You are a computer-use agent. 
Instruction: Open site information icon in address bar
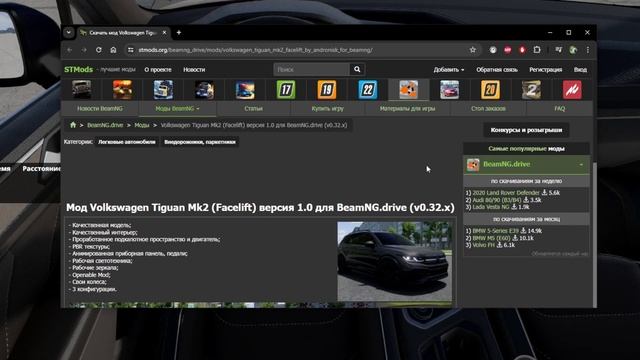coord(131,50)
